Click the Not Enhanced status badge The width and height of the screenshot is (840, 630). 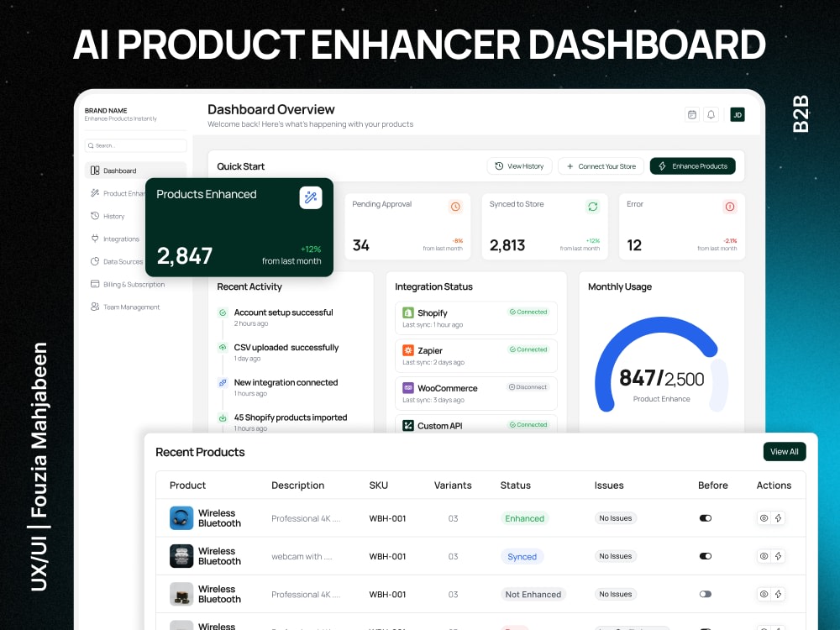tap(533, 594)
